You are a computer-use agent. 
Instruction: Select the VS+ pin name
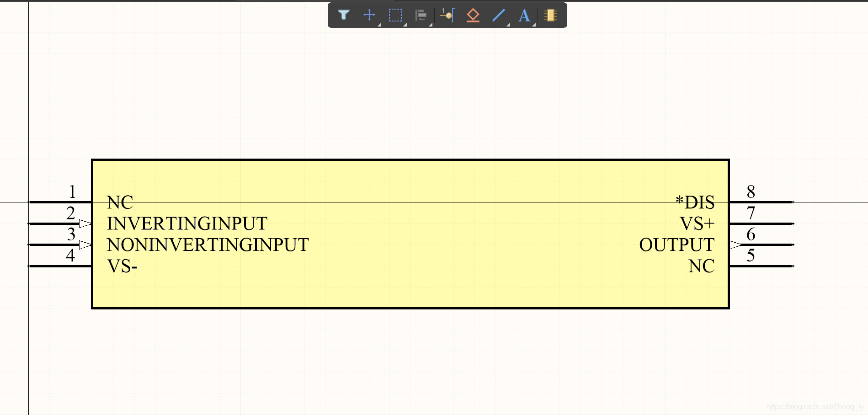(x=697, y=223)
